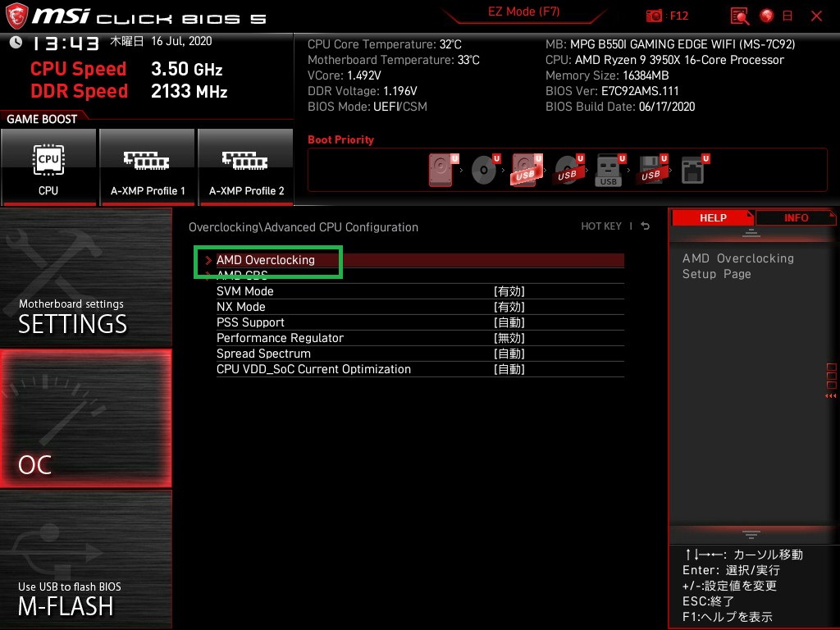Select the USB CD/DVD boot device icon
The width and height of the screenshot is (840, 630).
[569, 169]
